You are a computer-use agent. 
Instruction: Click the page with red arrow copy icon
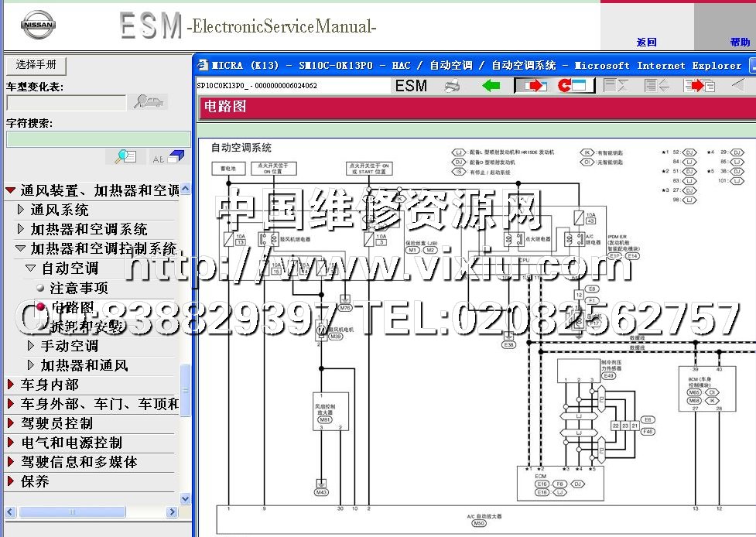pos(699,86)
